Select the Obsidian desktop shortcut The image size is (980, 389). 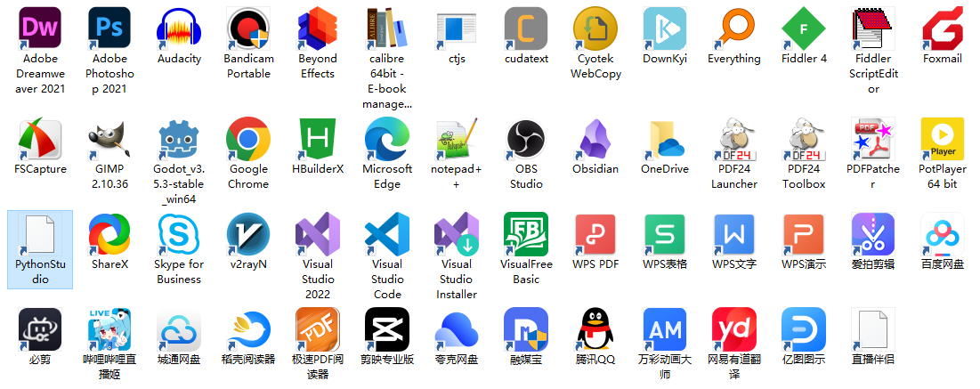(595, 140)
